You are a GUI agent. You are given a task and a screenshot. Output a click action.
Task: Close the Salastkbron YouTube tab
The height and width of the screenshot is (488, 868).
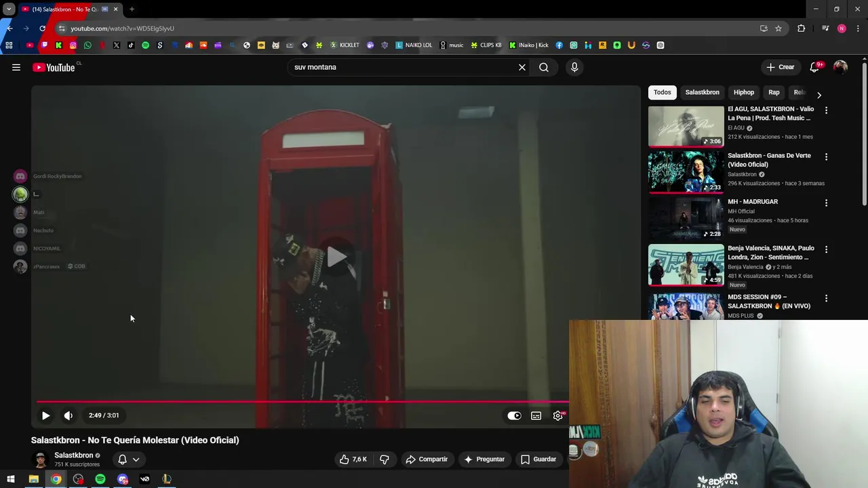(115, 9)
